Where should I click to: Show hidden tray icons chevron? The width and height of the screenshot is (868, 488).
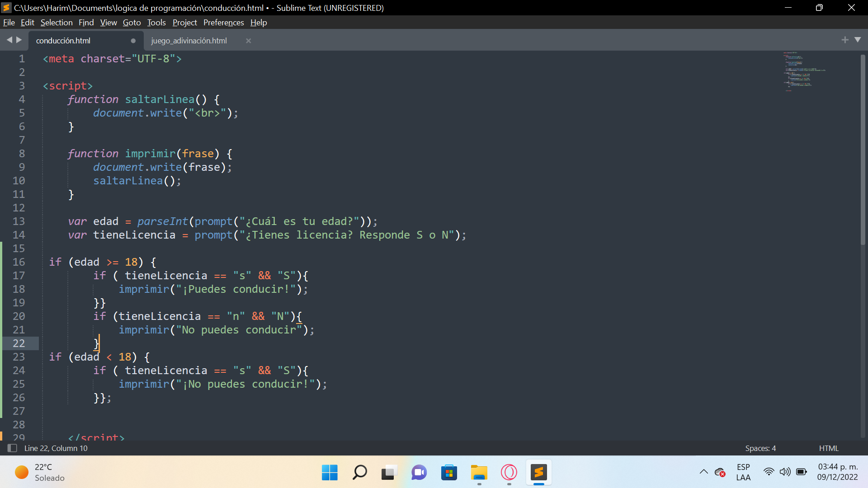[x=704, y=472]
